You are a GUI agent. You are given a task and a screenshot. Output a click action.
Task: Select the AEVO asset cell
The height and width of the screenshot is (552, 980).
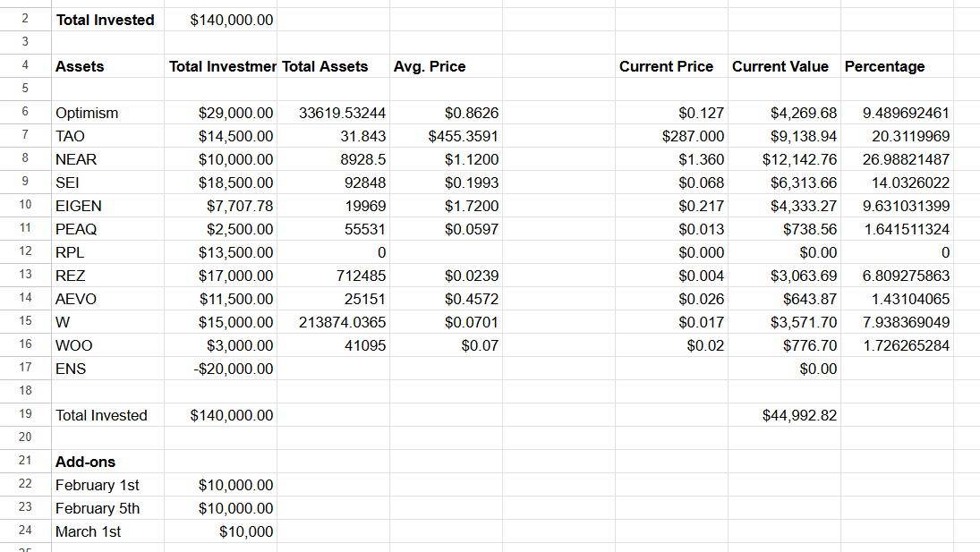(107, 299)
